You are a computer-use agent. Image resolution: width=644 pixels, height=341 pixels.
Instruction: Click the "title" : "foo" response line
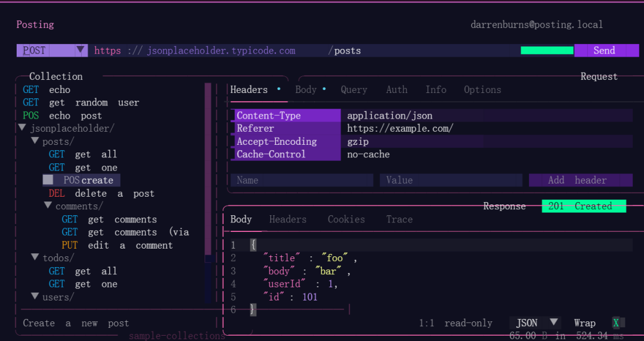pos(310,258)
